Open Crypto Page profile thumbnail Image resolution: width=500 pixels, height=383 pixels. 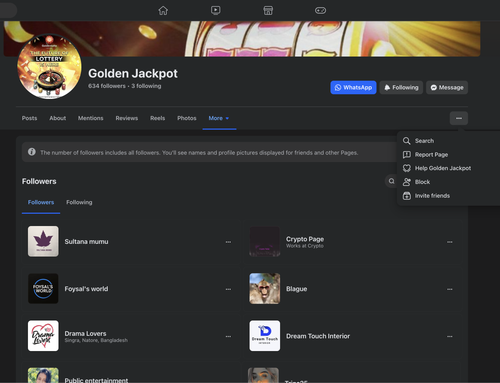coord(265,241)
